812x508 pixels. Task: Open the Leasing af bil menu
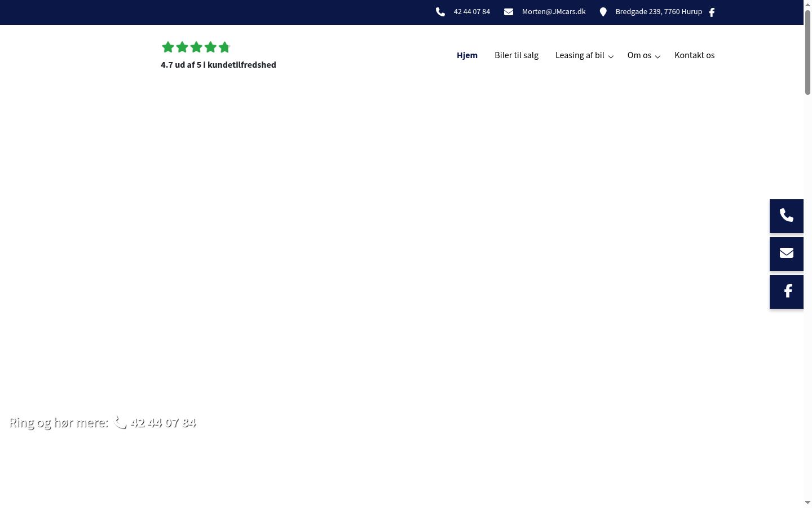coord(580,55)
